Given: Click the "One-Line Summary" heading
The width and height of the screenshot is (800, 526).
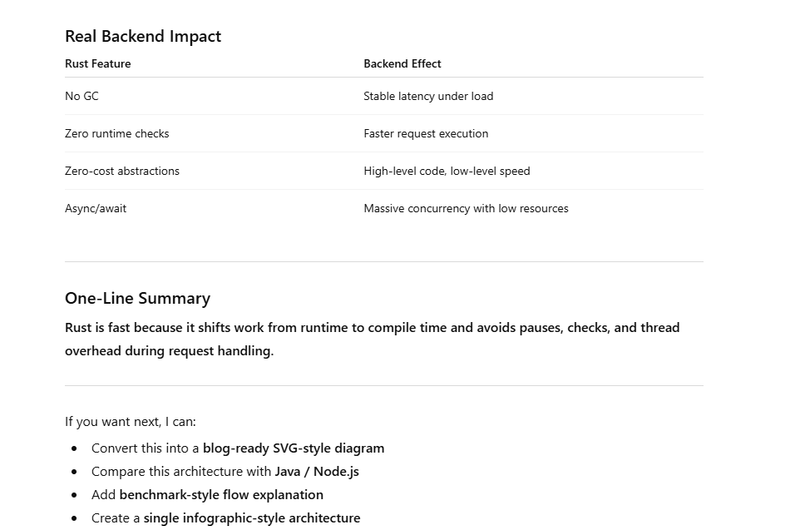Looking at the screenshot, I should (137, 298).
